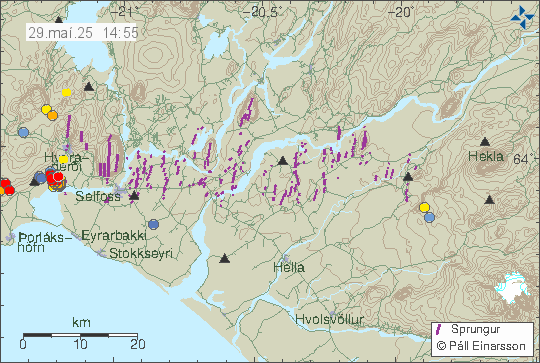Click the km scale bar label
540x363 pixels.
click(81, 323)
